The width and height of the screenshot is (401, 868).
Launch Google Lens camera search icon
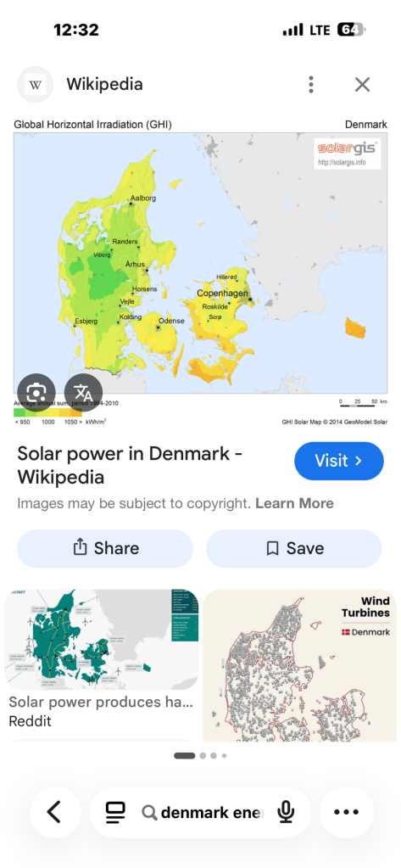(36, 393)
